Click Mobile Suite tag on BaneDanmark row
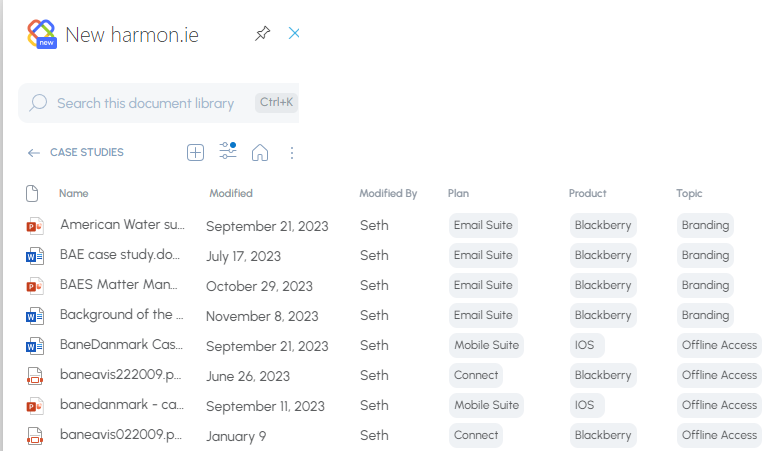This screenshot has height=451, width=782. 486,345
